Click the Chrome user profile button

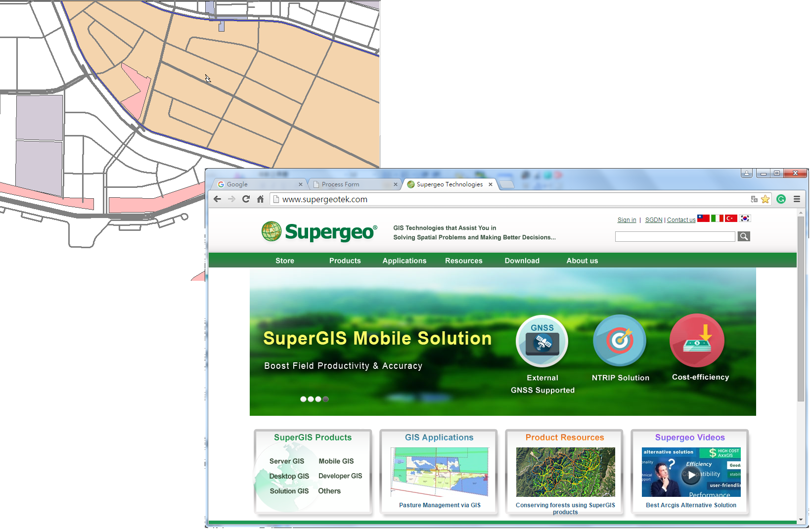(747, 173)
